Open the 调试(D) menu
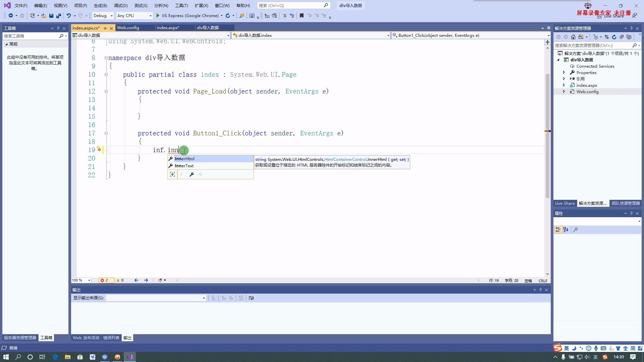This screenshot has width=644, height=362. [120, 5]
